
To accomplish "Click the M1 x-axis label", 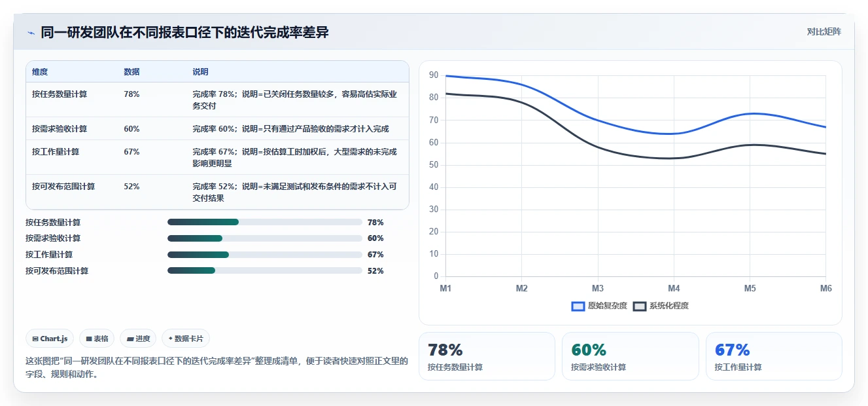I will point(445,288).
